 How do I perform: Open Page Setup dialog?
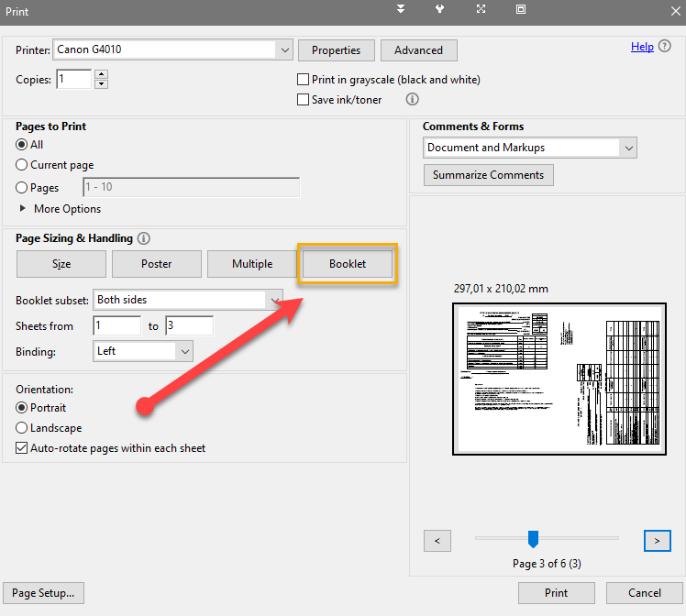point(43,593)
